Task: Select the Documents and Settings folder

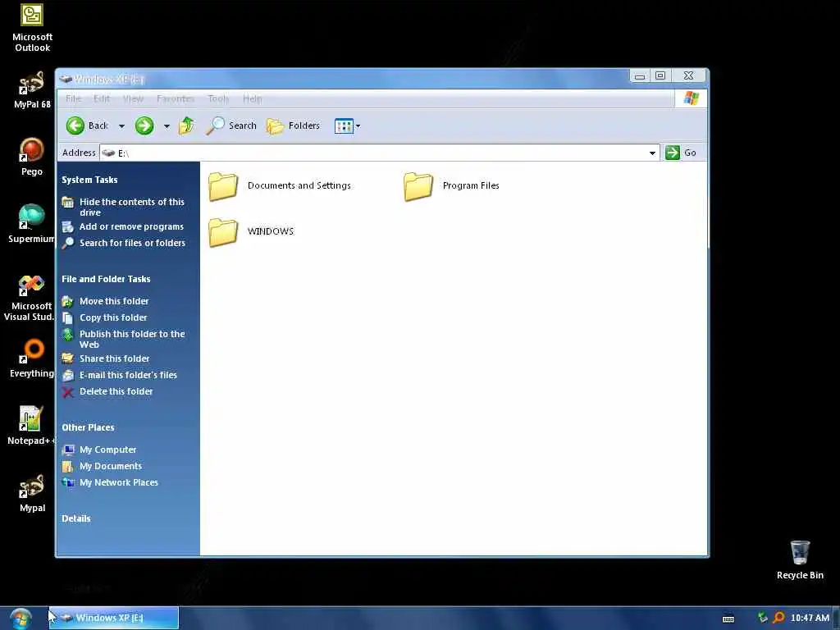Action: (280, 186)
